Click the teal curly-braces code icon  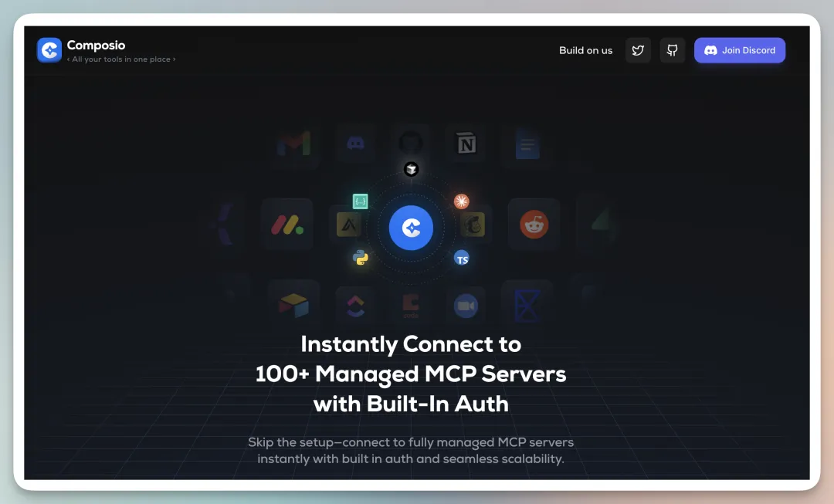tap(360, 201)
